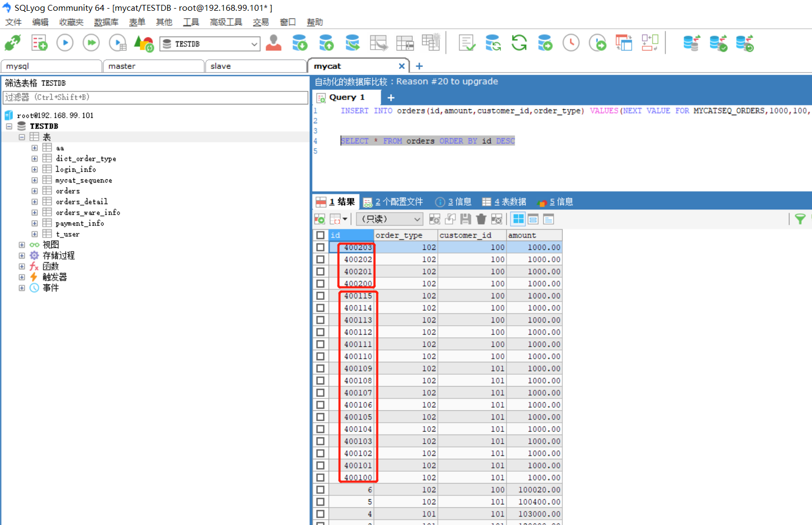The image size is (812, 525).
Task: Expand the orders_detail table node
Action: [34, 202]
